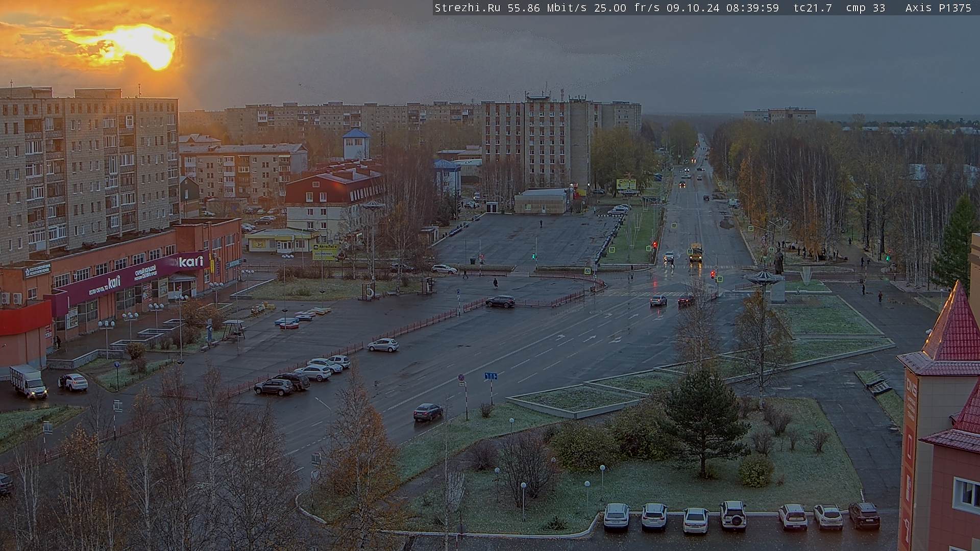Select the "09.10.24" date stamp

pos(693,8)
